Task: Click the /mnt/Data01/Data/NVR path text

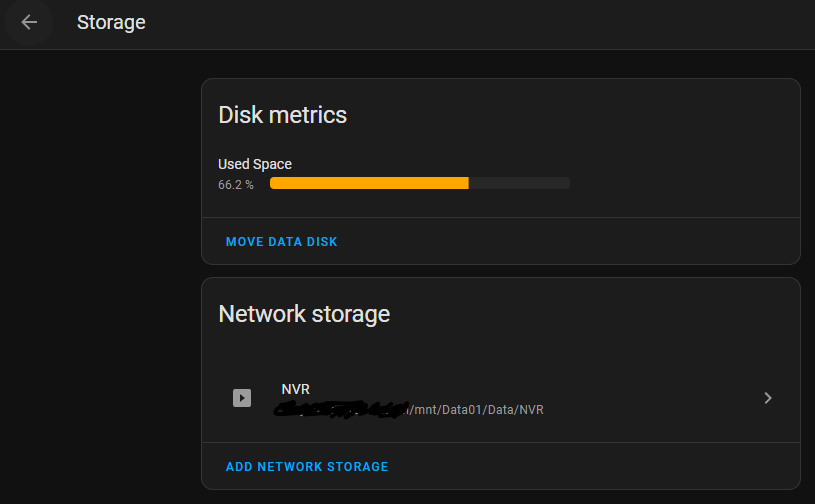Action: [479, 410]
